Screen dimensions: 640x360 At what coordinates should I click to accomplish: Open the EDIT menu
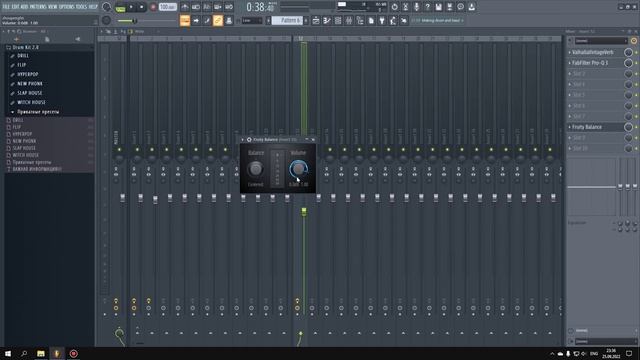16,7
